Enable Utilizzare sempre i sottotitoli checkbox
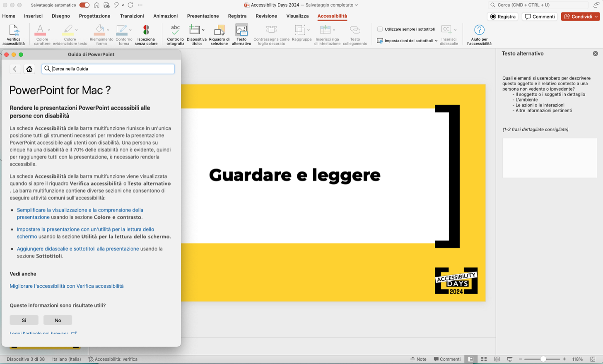This screenshot has height=364, width=603. (x=380, y=29)
